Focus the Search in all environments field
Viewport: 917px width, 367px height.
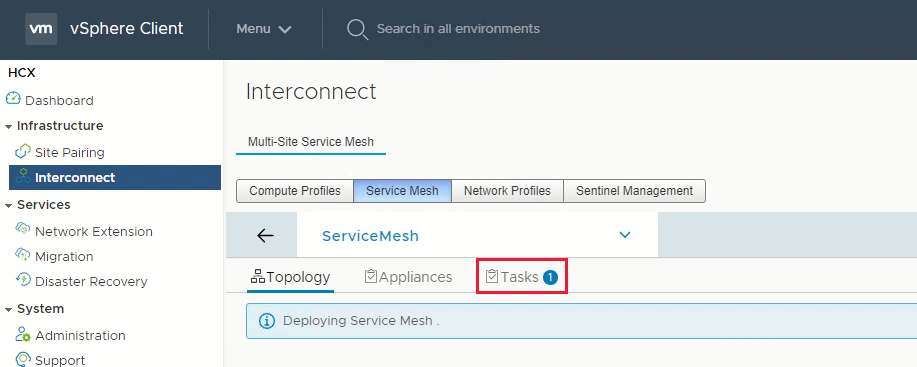[x=458, y=29]
